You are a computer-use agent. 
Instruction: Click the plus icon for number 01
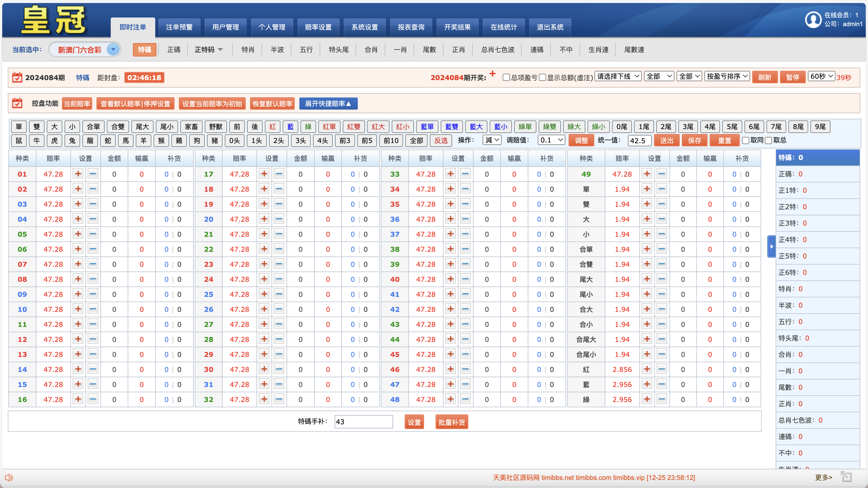(78, 174)
